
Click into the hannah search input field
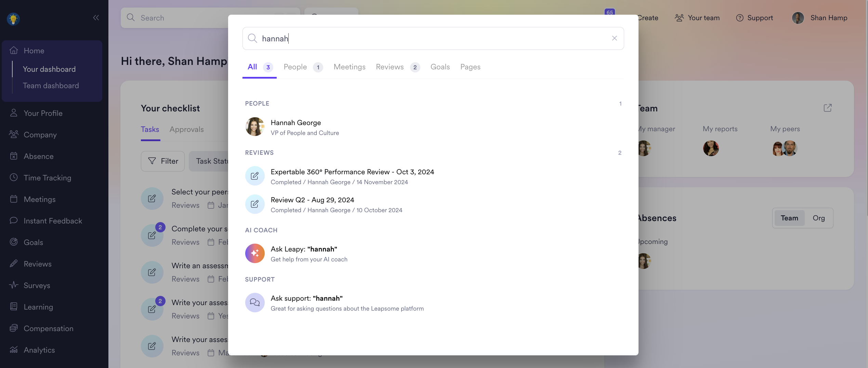pyautogui.click(x=431, y=38)
